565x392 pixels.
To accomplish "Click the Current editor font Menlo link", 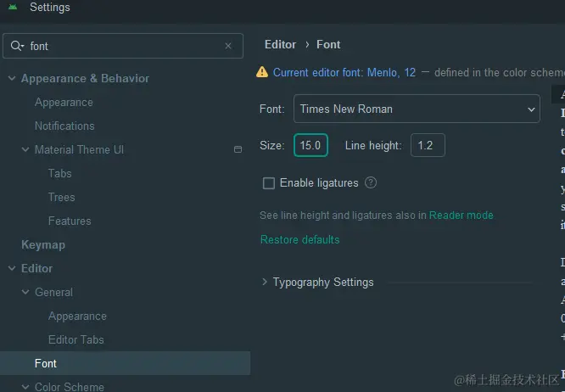I will (x=344, y=72).
